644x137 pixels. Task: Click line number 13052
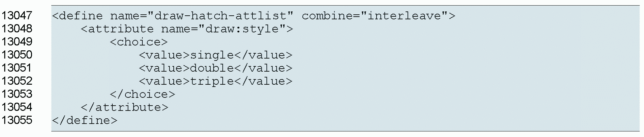(17, 81)
